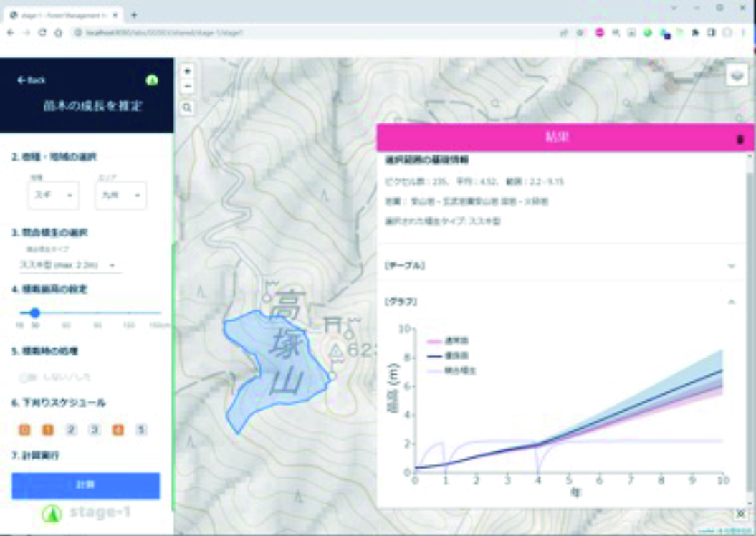Toggle weeding schedule year 4

118,429
